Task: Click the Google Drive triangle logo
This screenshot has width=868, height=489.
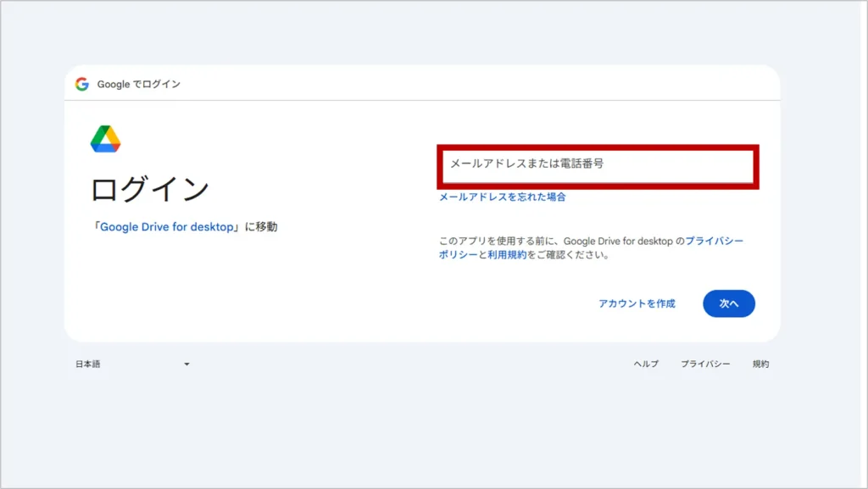Action: tap(105, 139)
